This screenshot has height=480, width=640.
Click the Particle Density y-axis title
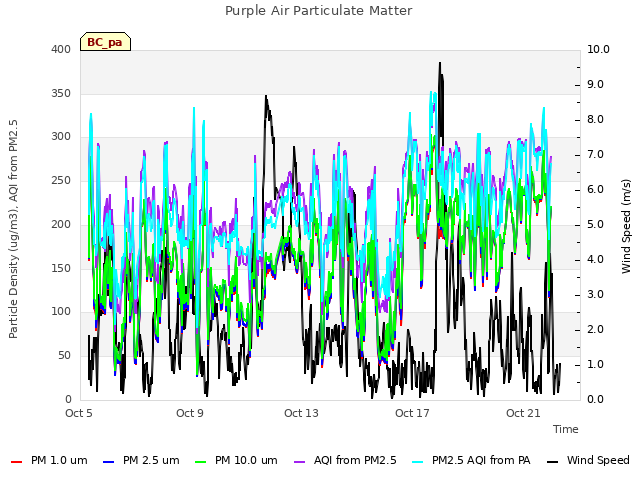(x=13, y=229)
